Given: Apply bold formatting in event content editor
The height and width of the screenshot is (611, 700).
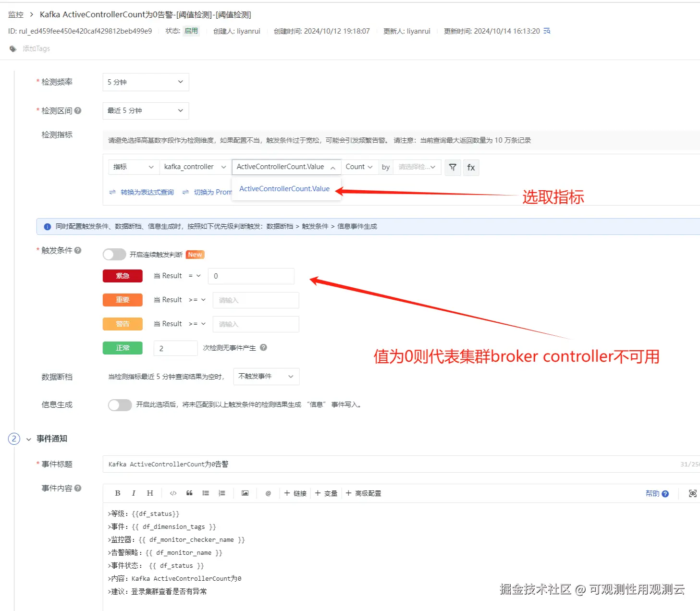Looking at the screenshot, I should 118,493.
